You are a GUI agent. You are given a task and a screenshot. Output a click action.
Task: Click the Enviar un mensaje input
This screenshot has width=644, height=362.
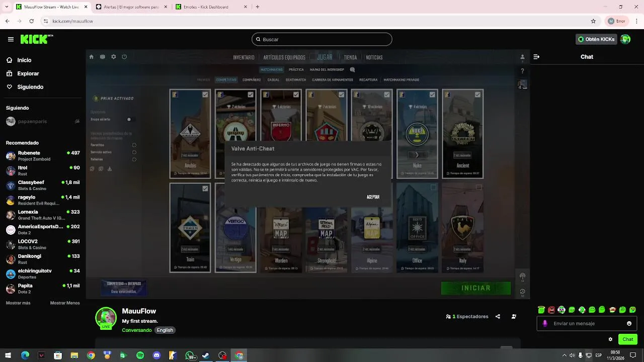[587, 323]
